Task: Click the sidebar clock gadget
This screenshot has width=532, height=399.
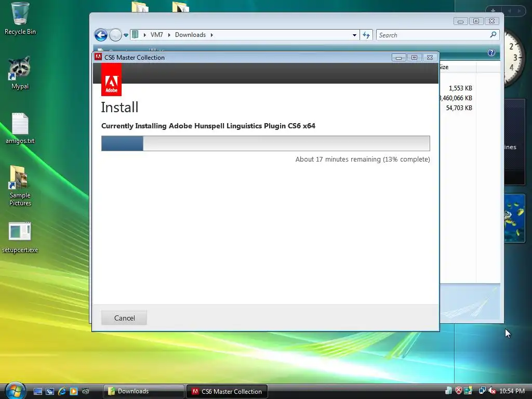Action: tap(515, 58)
